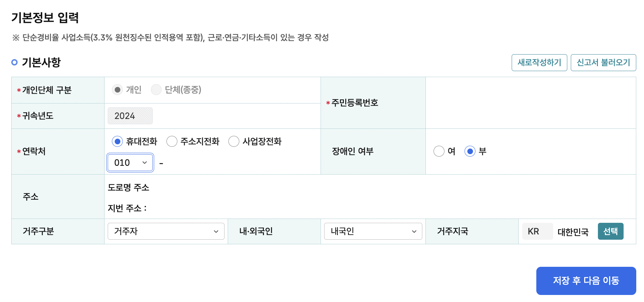Click the 새로작성하기 button
Image resolution: width=644 pixels, height=302 pixels.
click(539, 63)
